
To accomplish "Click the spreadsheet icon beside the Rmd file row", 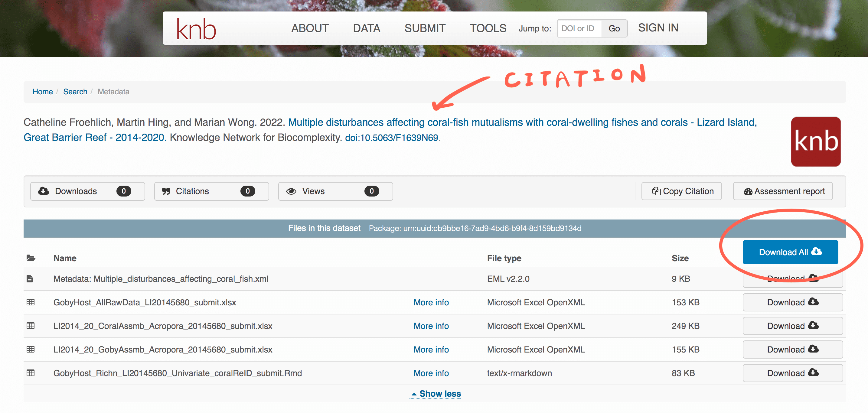I will (31, 373).
